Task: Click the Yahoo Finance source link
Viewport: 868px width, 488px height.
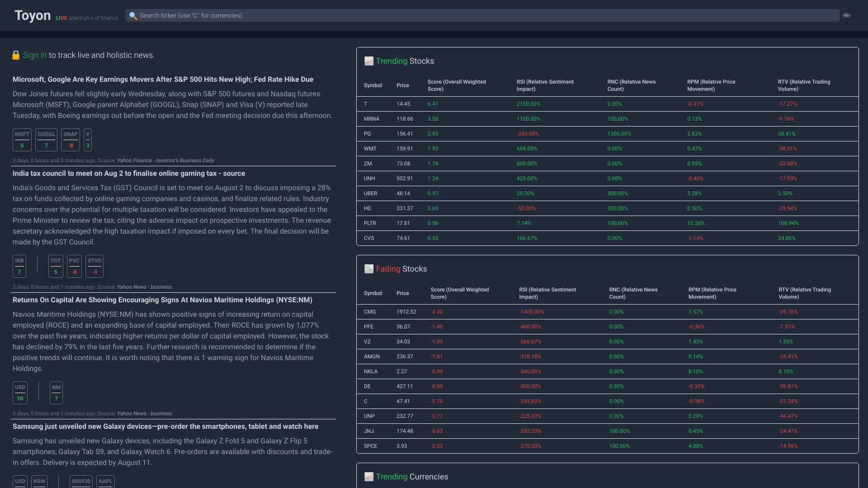Action: pyautogui.click(x=165, y=160)
